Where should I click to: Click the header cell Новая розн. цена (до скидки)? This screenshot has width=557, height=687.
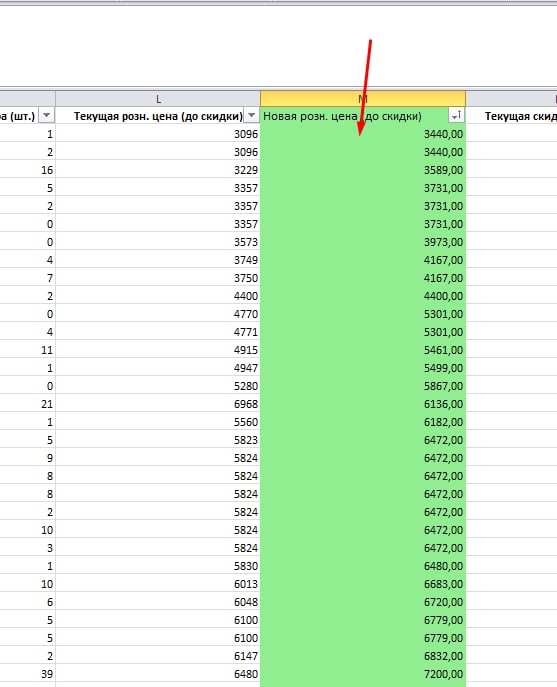363,116
